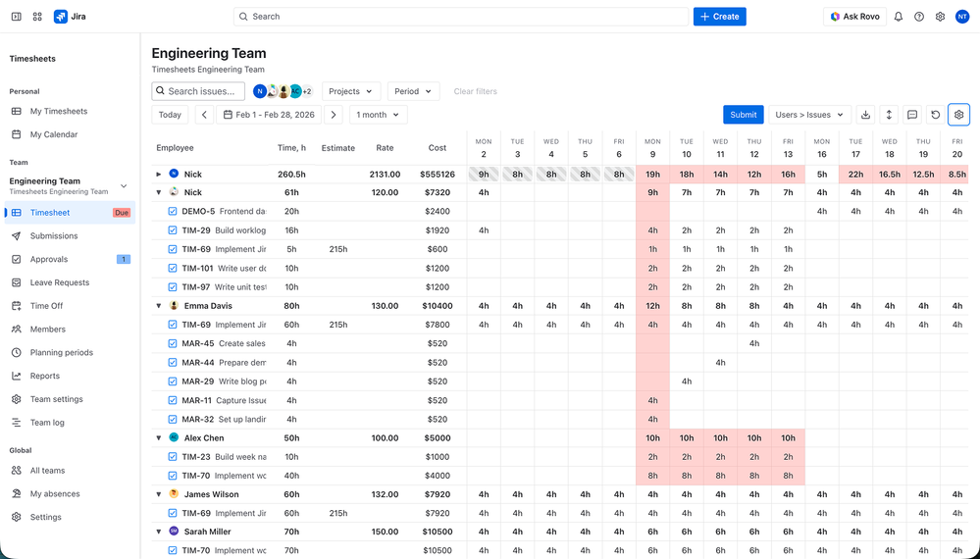Open timesheet settings gear beside refresh
Viewport: 980px width, 559px height.
[958, 115]
